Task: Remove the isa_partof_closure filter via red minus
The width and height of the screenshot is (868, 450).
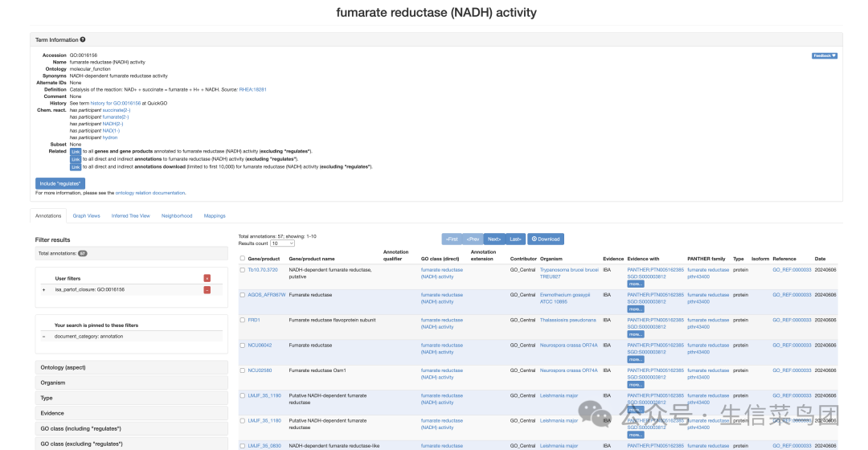Action: point(207,289)
